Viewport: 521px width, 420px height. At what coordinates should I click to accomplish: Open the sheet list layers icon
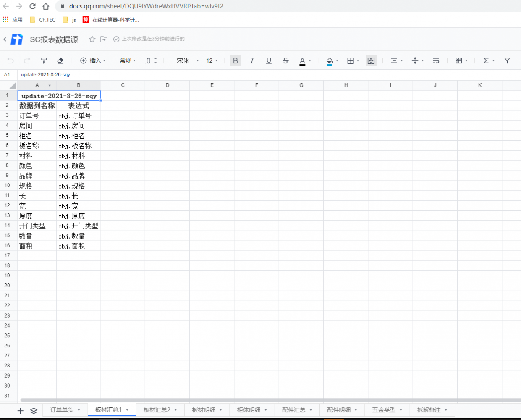pyautogui.click(x=34, y=410)
